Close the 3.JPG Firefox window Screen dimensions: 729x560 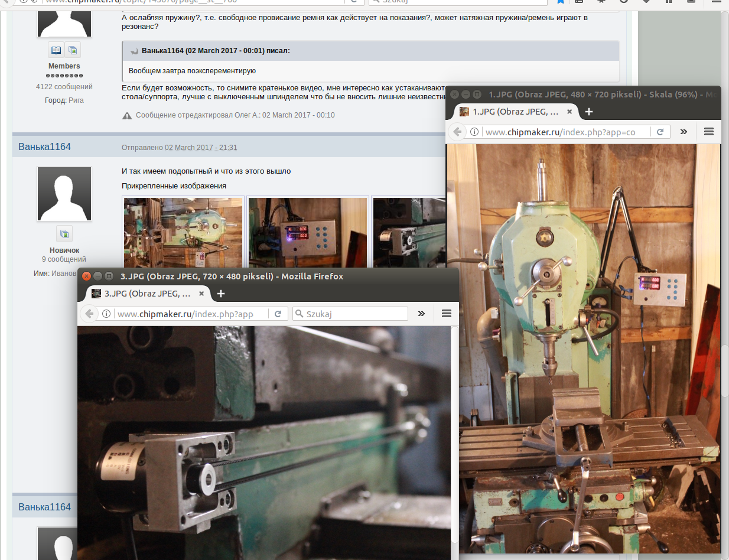pos(86,276)
